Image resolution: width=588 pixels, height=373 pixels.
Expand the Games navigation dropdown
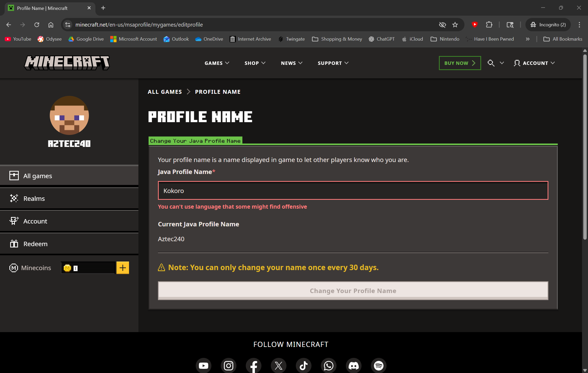(x=217, y=63)
